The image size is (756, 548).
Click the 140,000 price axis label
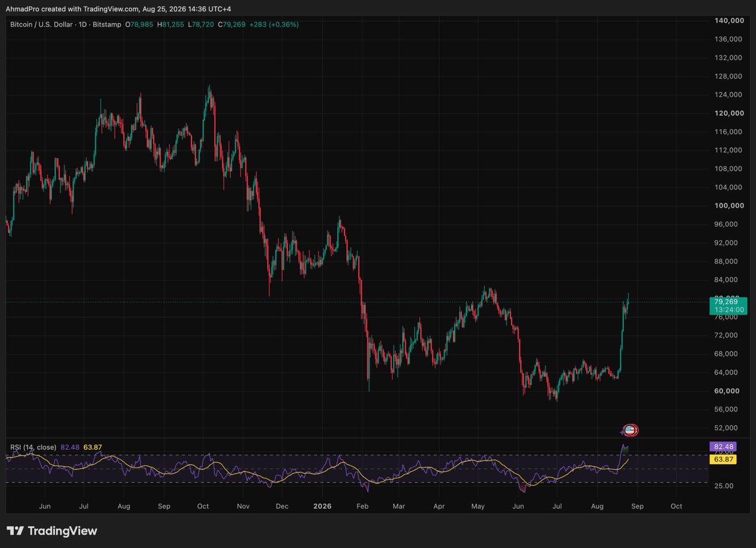coord(728,21)
